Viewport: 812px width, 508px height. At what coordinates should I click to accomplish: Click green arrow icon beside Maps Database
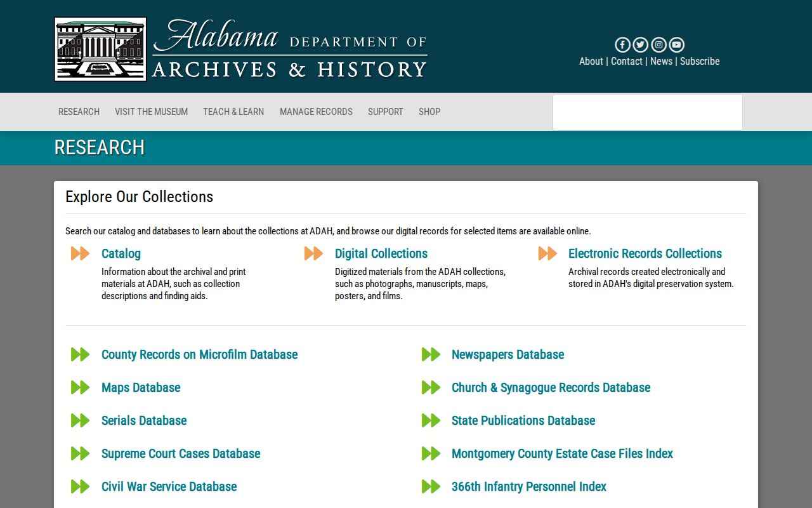(x=80, y=387)
